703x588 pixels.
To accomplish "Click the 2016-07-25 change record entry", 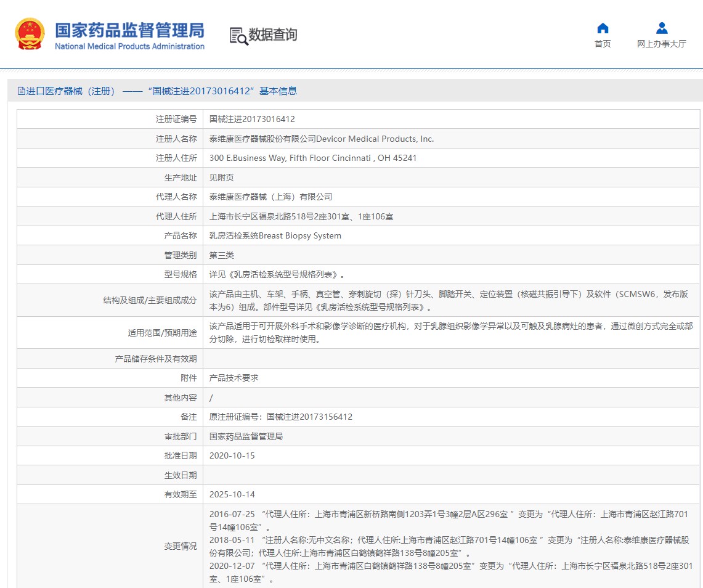I will tap(449, 521).
